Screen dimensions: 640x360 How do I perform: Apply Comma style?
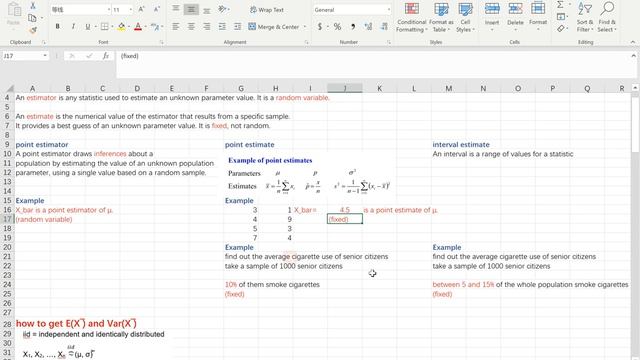click(353, 27)
